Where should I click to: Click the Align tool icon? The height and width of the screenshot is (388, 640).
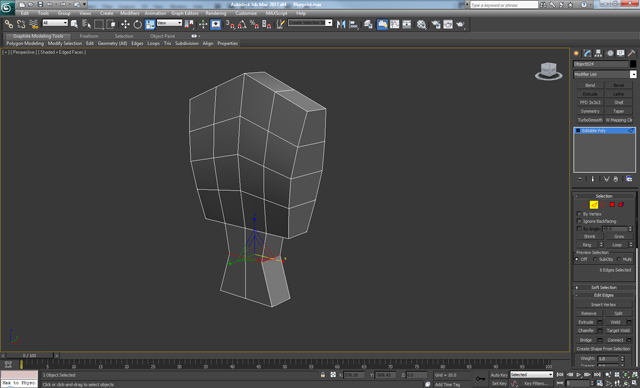coord(353,24)
